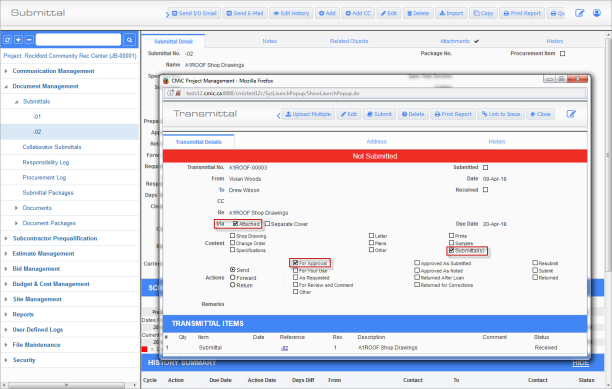Click Link to Issue in Transmittal toolbar
This screenshot has width=612, height=389.
(x=501, y=114)
